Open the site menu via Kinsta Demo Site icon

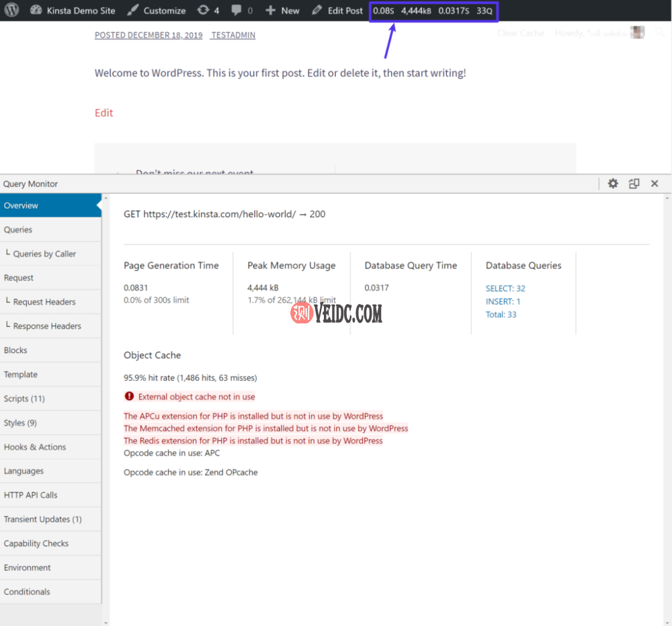(x=35, y=10)
